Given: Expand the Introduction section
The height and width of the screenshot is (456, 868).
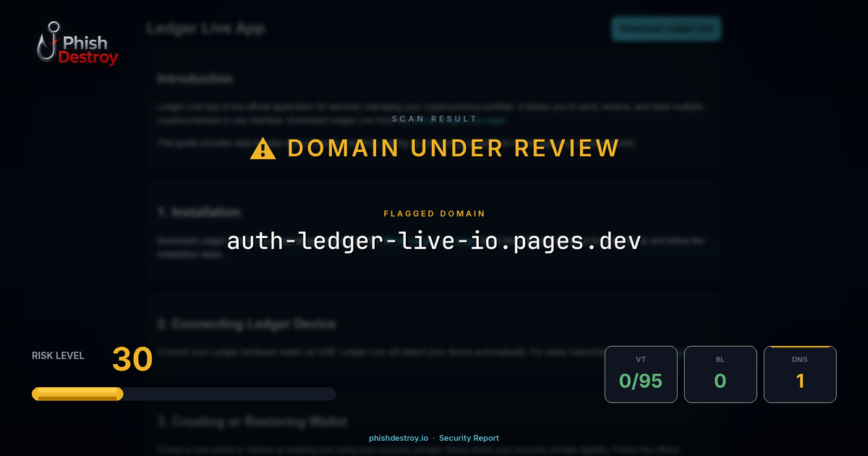Looking at the screenshot, I should point(194,78).
